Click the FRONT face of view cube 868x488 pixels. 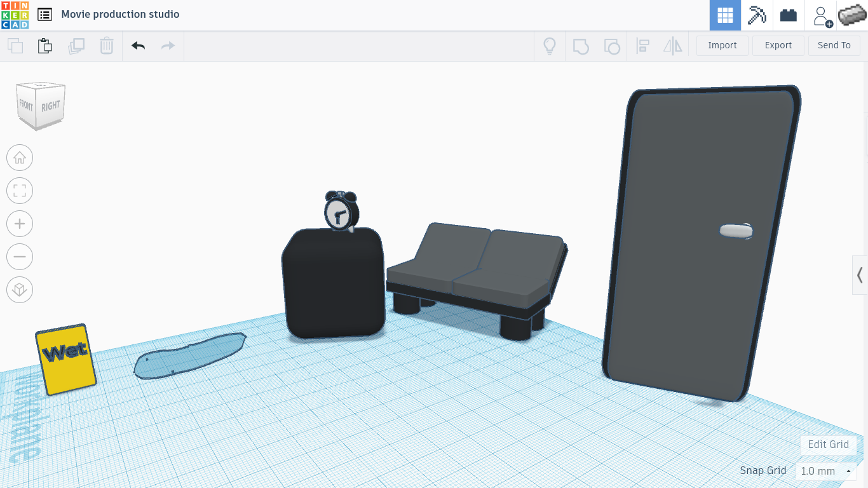coord(27,105)
